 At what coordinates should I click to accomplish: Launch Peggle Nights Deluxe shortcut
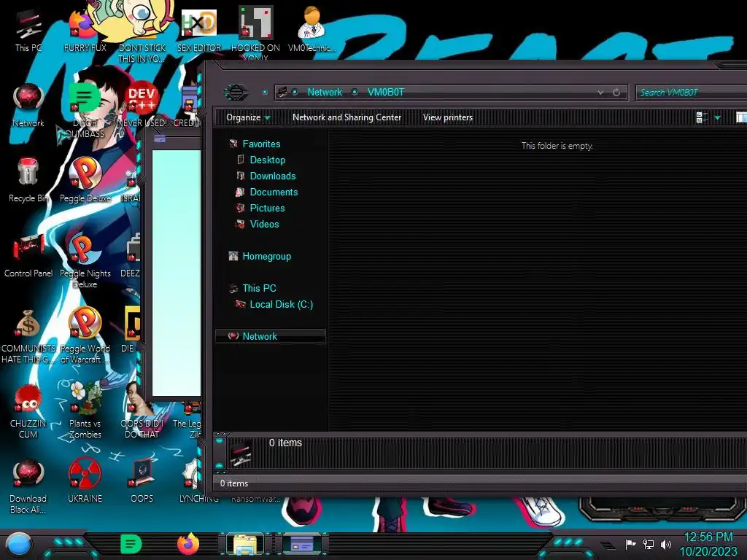(x=85, y=261)
